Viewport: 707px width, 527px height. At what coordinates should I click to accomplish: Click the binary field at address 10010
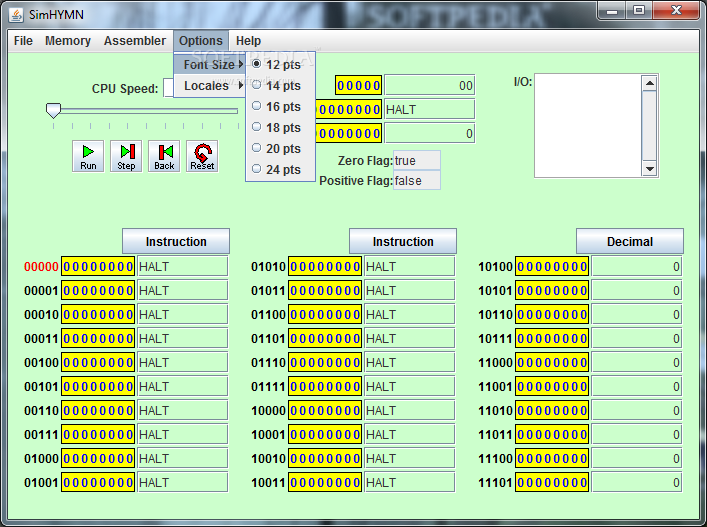pos(325,458)
